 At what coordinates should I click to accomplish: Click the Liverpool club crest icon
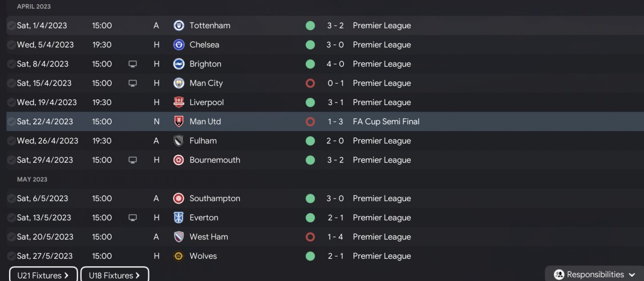179,103
